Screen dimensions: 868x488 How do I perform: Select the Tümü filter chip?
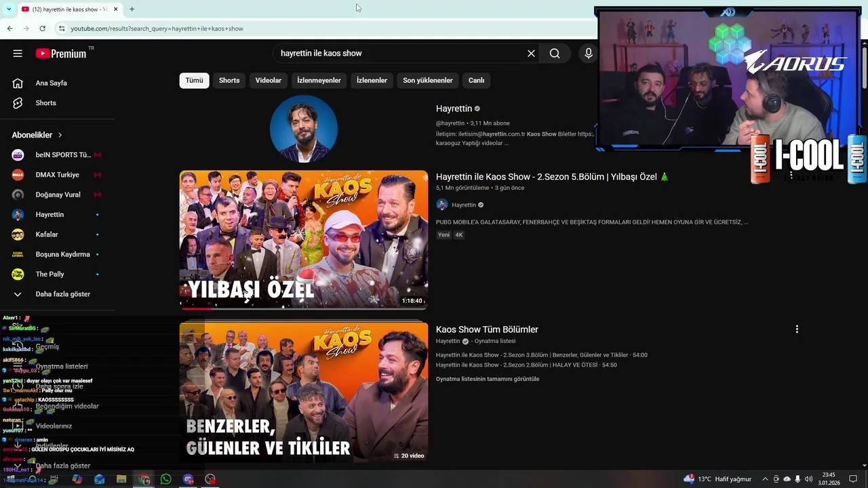(194, 80)
